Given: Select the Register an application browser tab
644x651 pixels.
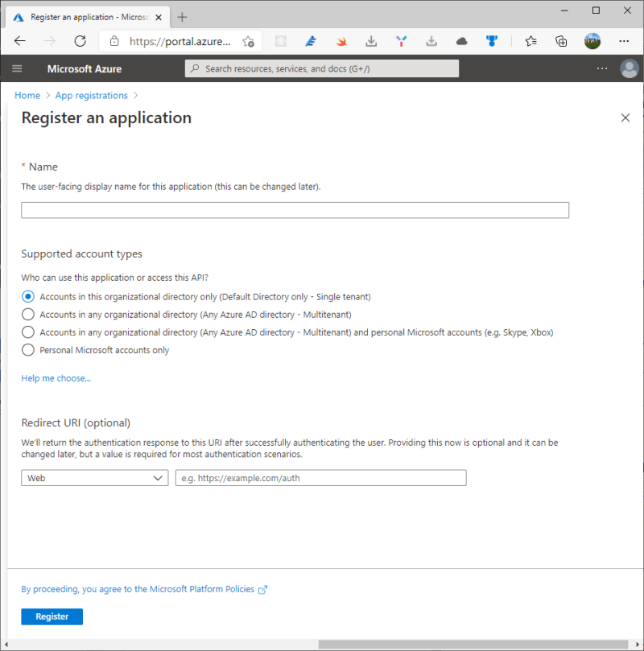Looking at the screenshot, I should pyautogui.click(x=89, y=17).
